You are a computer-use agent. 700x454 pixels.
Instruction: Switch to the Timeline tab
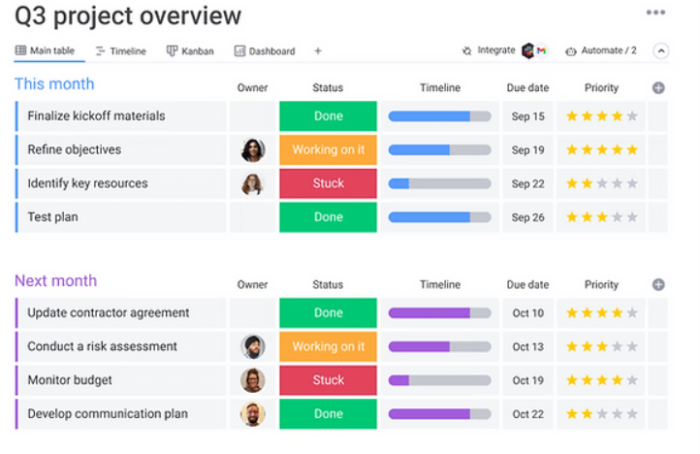tap(120, 51)
